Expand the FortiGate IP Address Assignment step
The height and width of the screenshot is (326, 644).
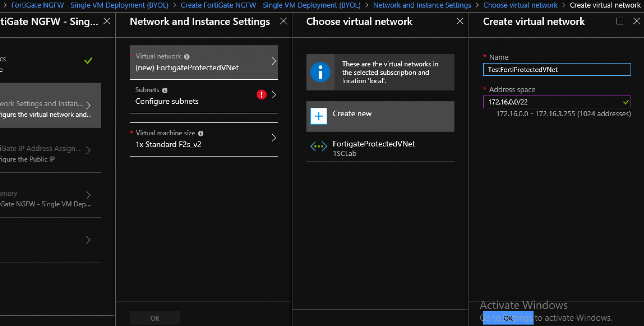click(88, 150)
